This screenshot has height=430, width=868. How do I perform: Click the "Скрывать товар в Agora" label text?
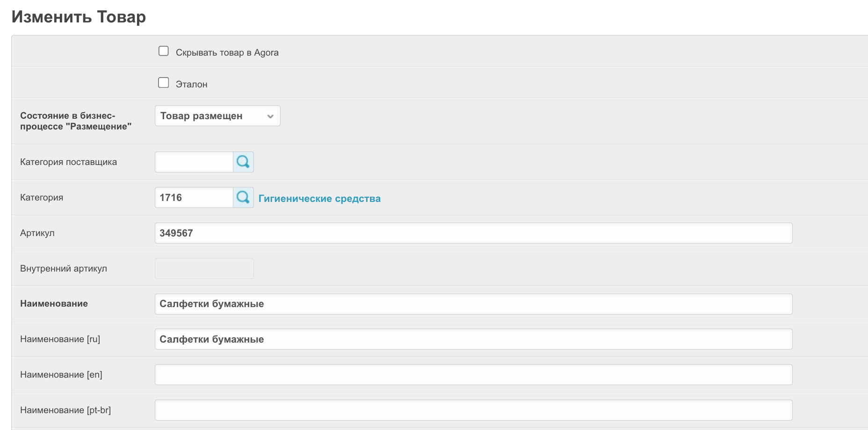point(227,53)
